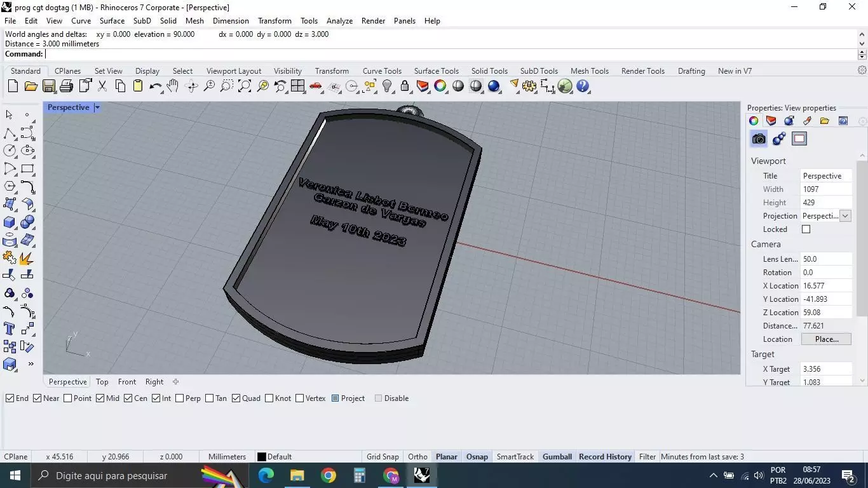The image size is (868, 488).
Task: Click the Lens Length value field
Action: (825, 259)
